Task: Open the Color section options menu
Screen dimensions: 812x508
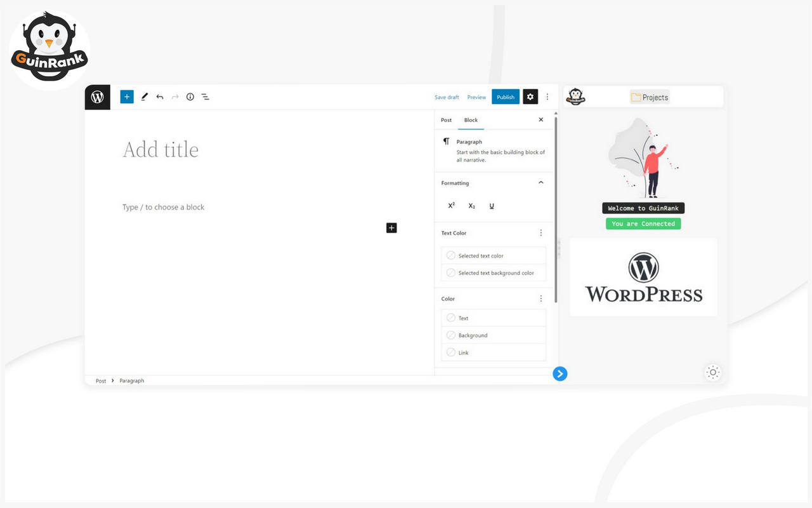Action: 540,298
